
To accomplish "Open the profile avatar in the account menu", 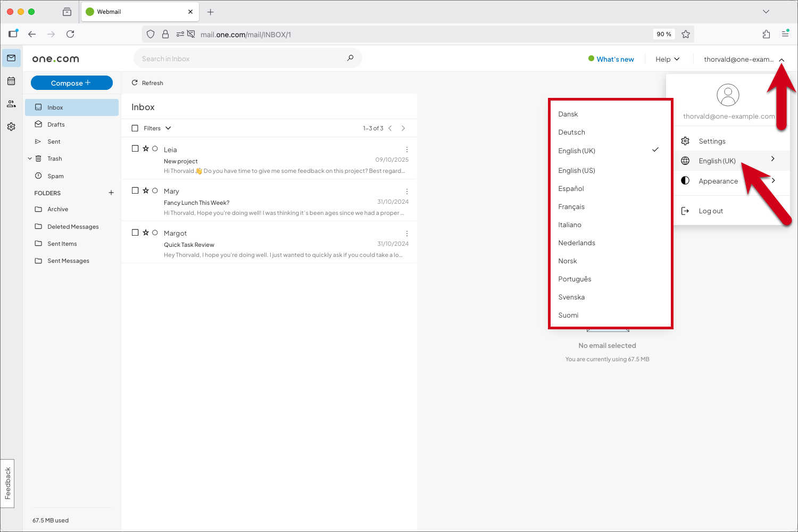I will tap(728, 95).
